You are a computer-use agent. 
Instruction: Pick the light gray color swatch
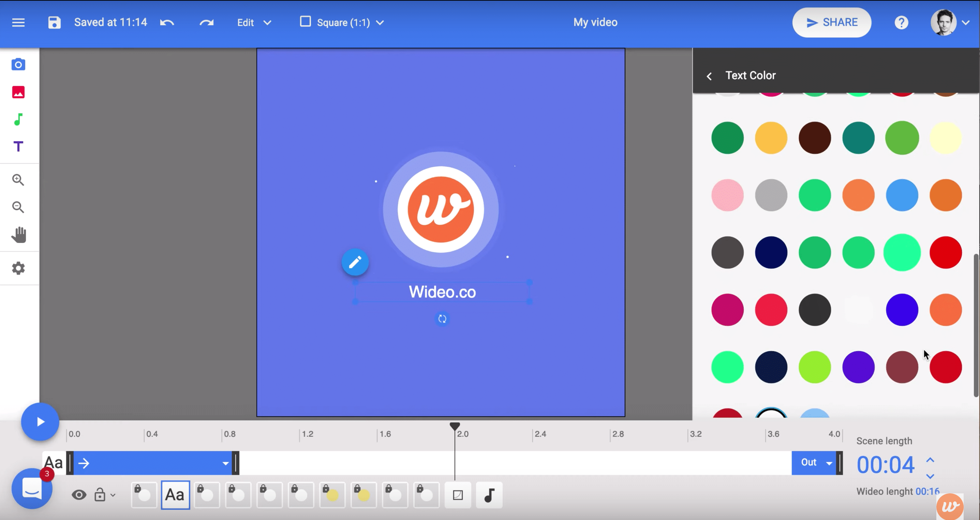coord(771,195)
